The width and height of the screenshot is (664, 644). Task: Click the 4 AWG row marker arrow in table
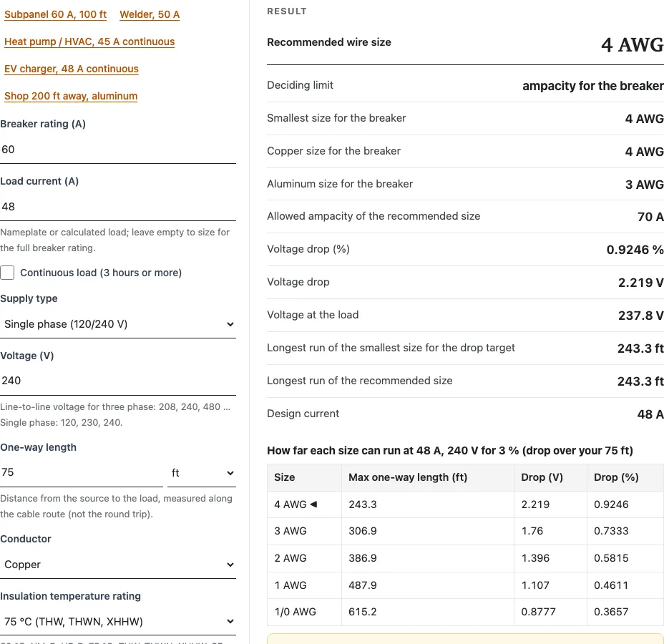(x=313, y=504)
